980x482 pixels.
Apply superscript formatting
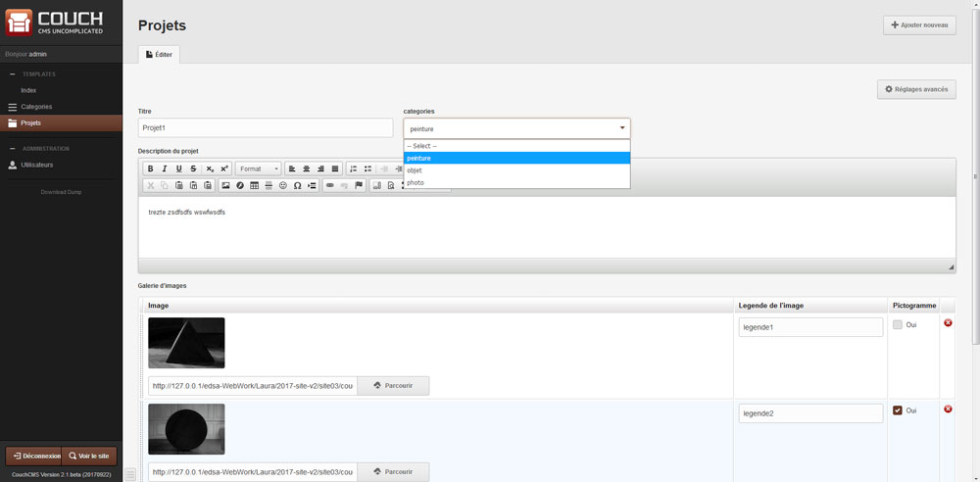pyautogui.click(x=224, y=169)
